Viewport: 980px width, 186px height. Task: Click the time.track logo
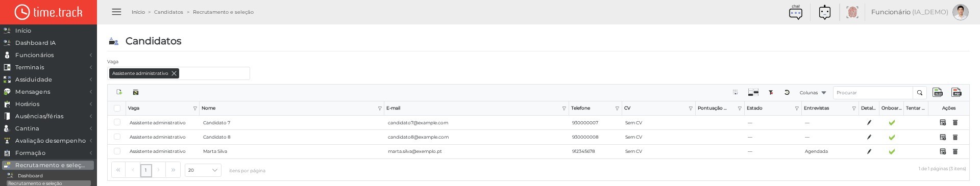click(48, 12)
